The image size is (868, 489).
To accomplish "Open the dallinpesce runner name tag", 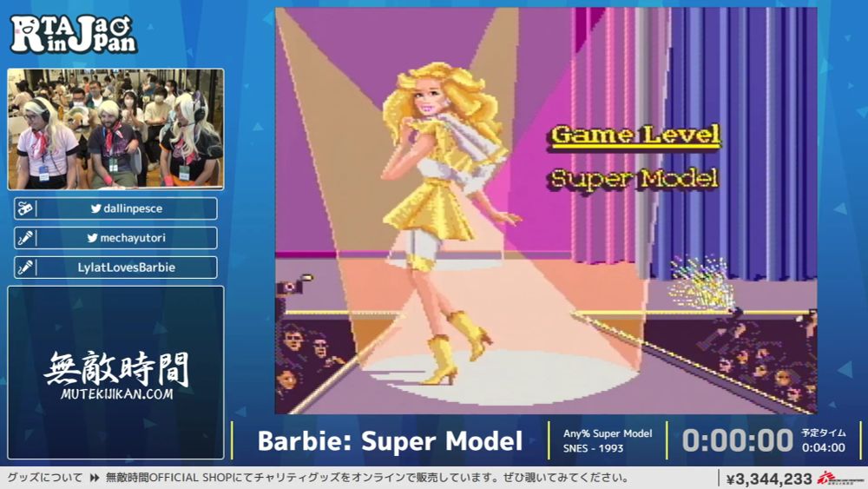I will coord(115,208).
